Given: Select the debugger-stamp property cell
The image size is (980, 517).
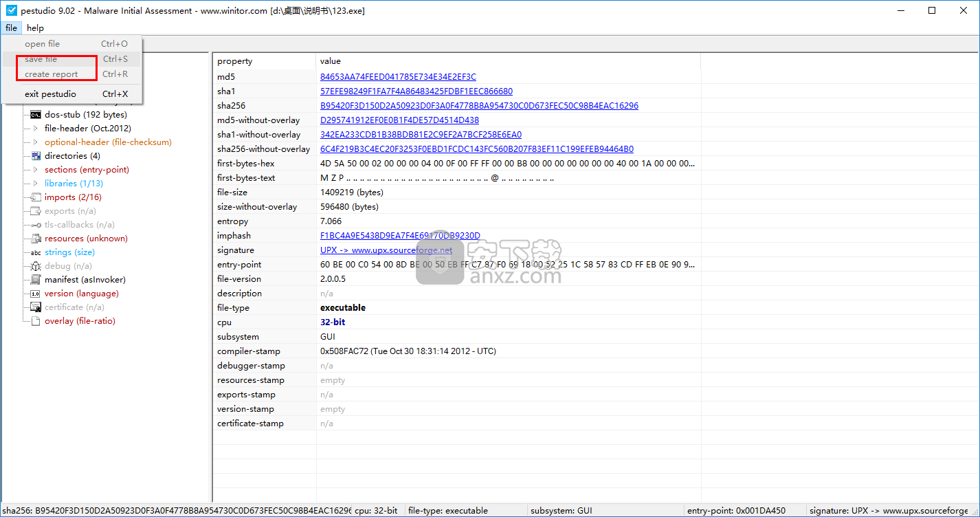Looking at the screenshot, I should pos(265,366).
